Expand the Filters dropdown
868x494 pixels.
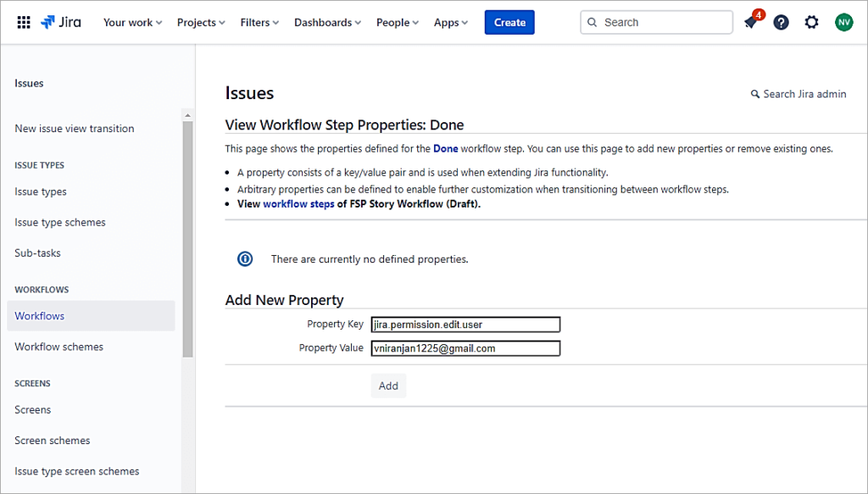259,23
